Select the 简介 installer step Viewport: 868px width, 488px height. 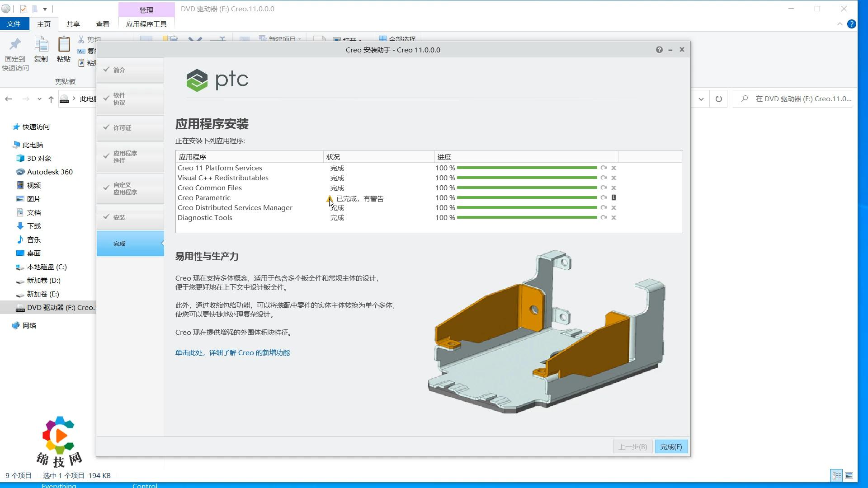130,70
